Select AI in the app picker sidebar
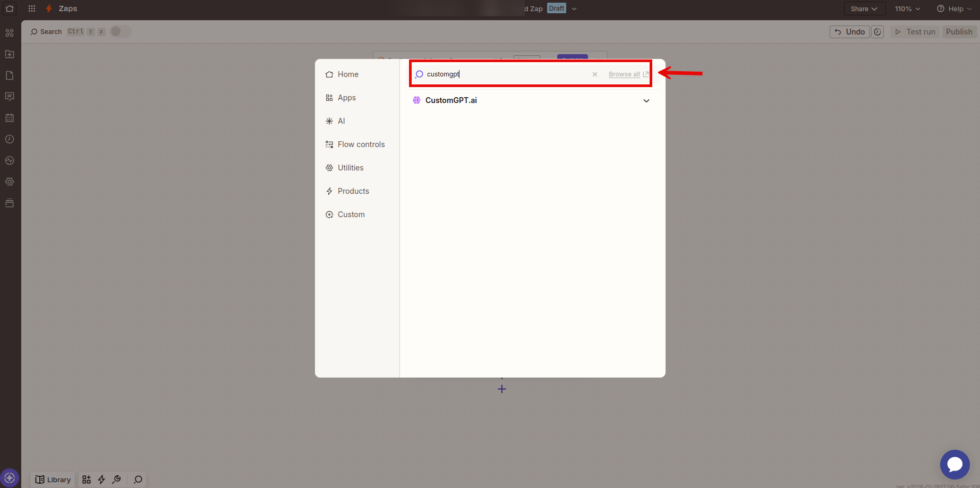Image resolution: width=980 pixels, height=488 pixels. point(357,121)
